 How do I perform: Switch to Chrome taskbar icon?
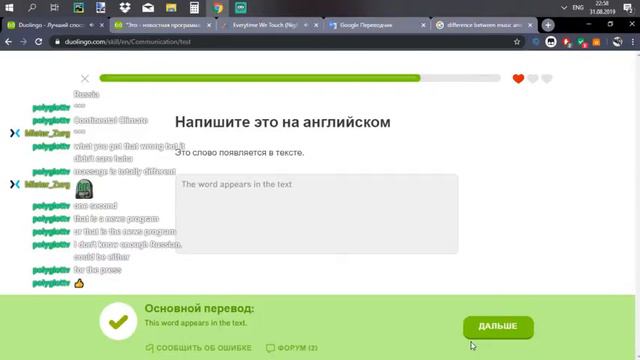pyautogui.click(x=218, y=8)
